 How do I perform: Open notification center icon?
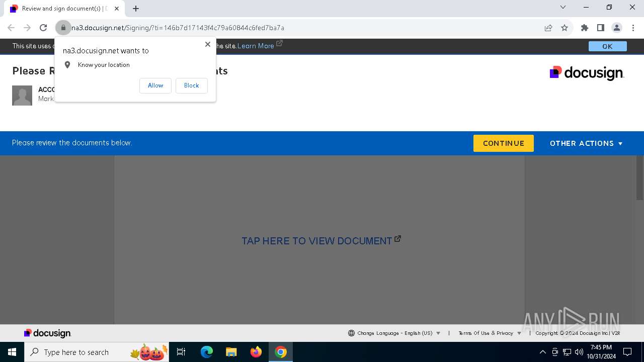[627, 352]
